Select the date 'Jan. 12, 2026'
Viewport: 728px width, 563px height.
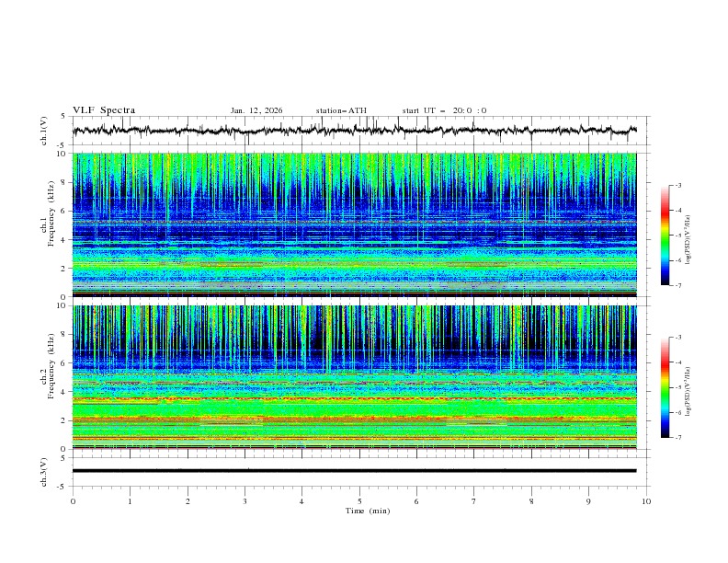pos(256,110)
